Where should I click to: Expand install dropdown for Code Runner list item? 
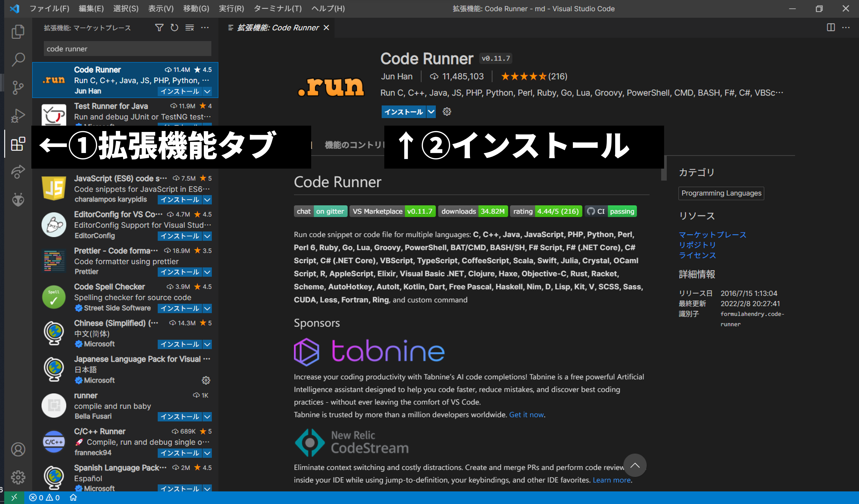click(207, 91)
